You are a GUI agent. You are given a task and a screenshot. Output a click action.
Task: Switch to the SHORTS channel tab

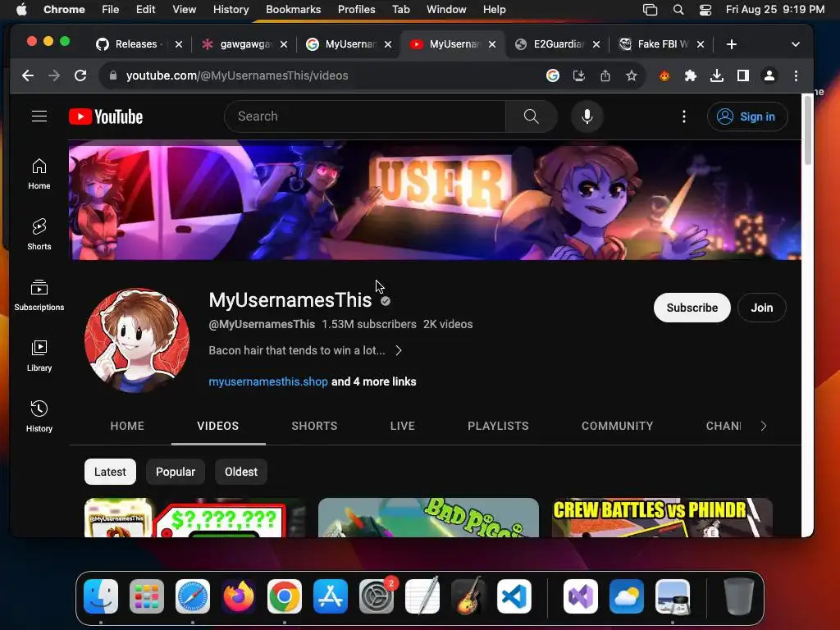[x=314, y=426]
